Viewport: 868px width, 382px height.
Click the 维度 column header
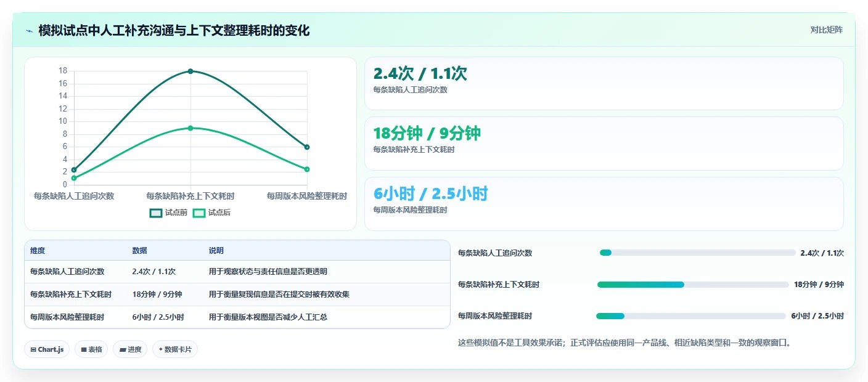38,251
